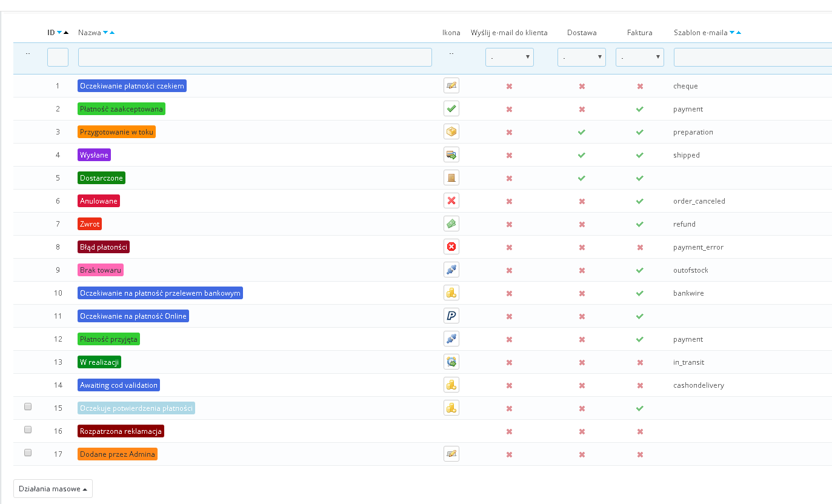Click the cheque icon for Oczekiwanie płatności czekiem
Image resolution: width=832 pixels, height=504 pixels.
click(x=451, y=86)
